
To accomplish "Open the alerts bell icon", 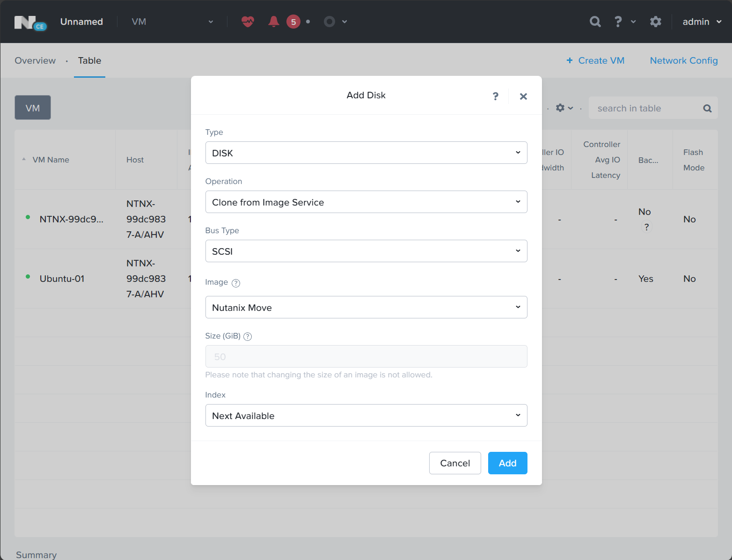I will [274, 22].
